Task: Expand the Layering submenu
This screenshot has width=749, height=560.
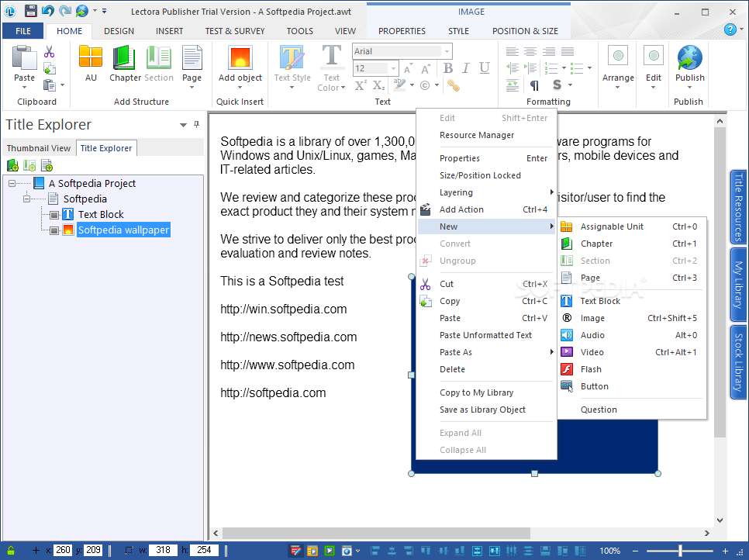Action: tap(486, 192)
